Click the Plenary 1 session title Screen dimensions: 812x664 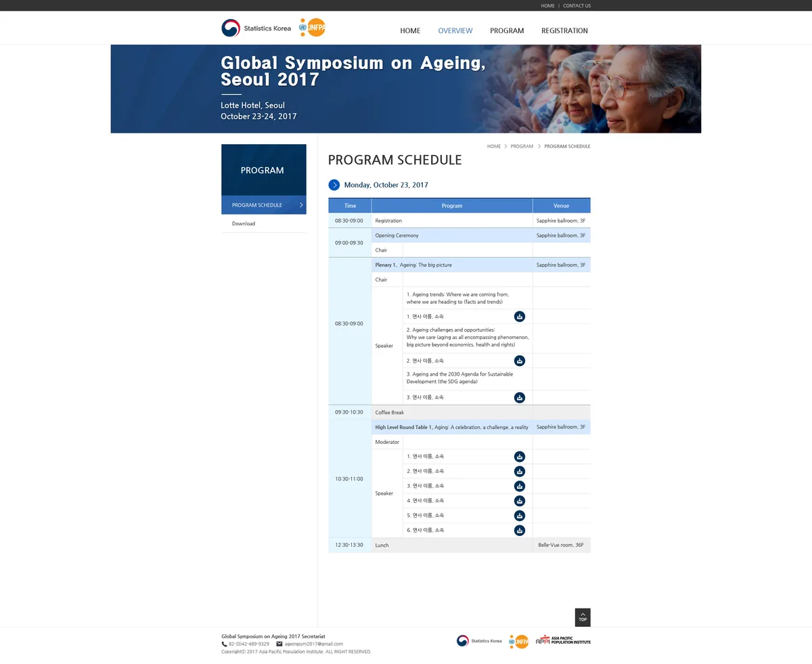[x=413, y=265]
